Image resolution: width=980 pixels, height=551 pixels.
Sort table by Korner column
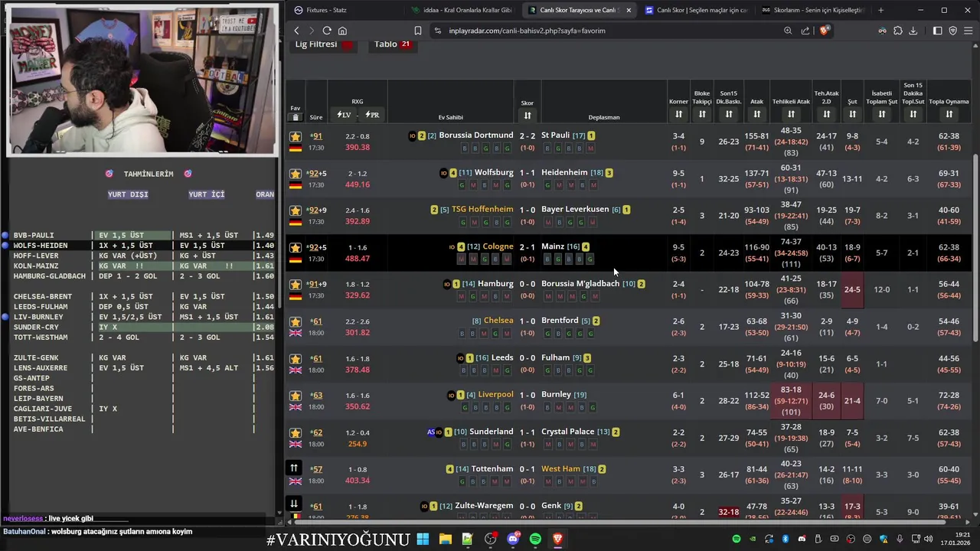(x=678, y=114)
